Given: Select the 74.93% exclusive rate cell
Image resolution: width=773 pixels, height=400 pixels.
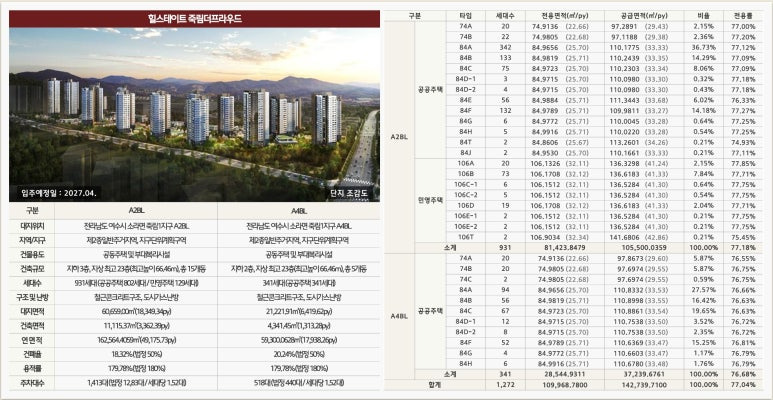Looking at the screenshot, I should click(743, 143).
